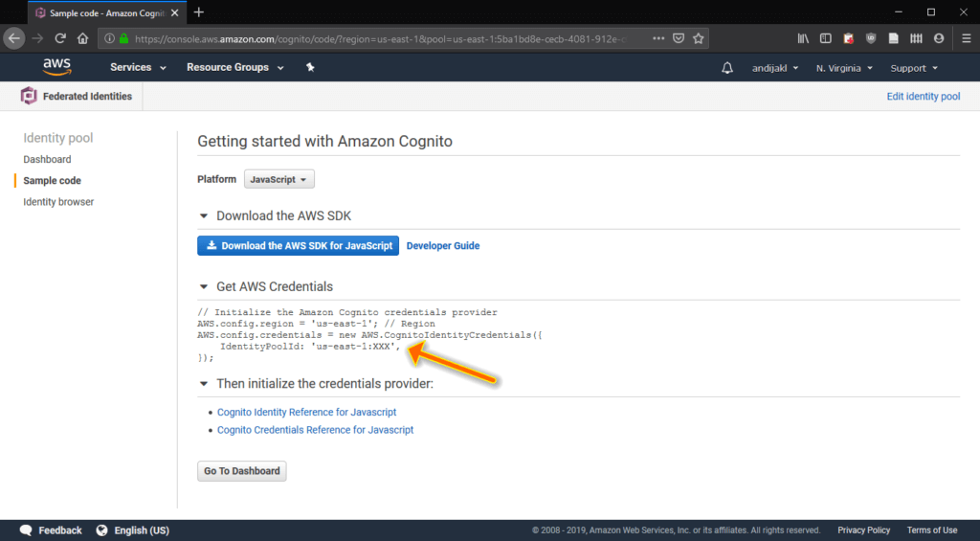Open Cognito Identity Reference for Javascript

pos(306,412)
